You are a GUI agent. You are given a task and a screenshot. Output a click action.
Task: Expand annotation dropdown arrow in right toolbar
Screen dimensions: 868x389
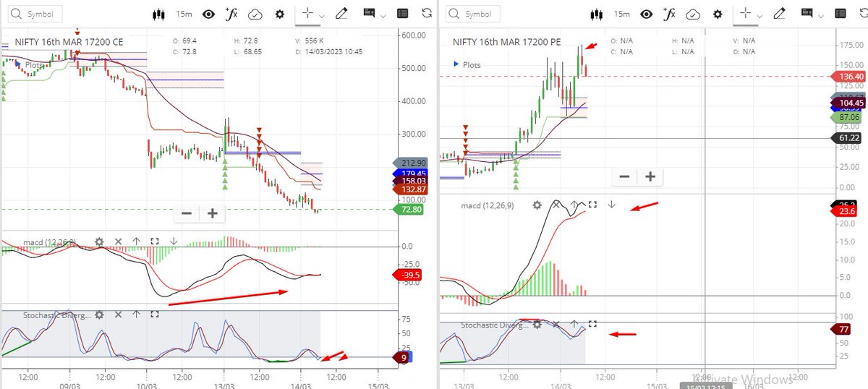tap(821, 15)
